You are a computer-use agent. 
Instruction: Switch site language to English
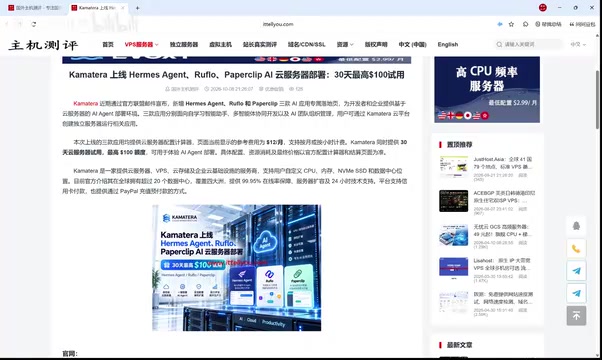(448, 45)
